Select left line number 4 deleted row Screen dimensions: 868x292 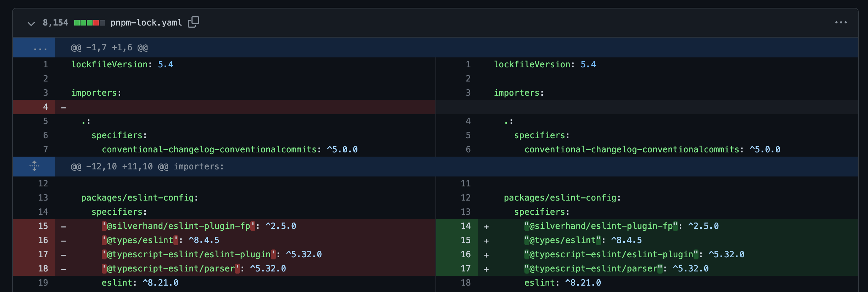(34, 107)
